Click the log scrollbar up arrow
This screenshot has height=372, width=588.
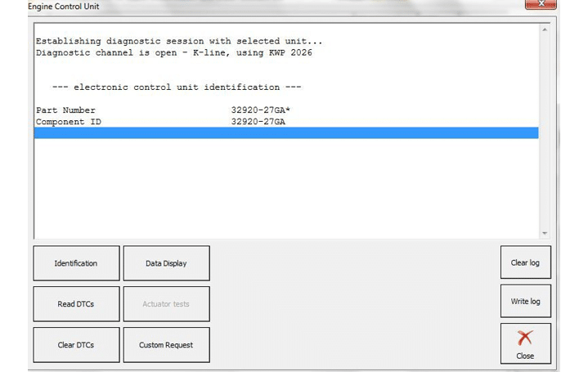[x=545, y=31]
